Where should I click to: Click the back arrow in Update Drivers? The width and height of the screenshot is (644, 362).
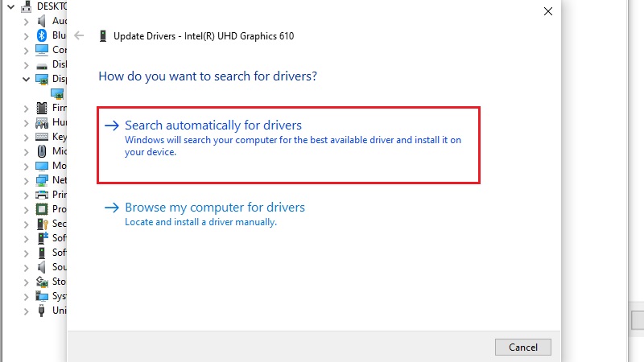79,35
